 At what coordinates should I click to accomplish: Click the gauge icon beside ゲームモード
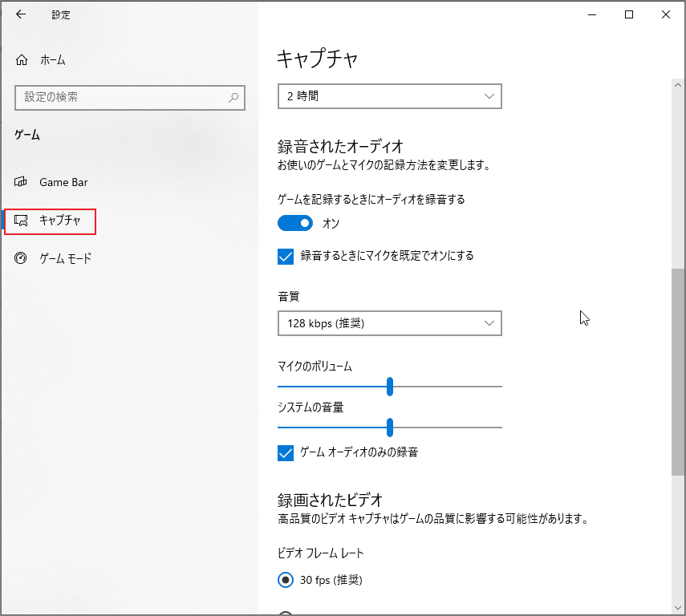20,258
